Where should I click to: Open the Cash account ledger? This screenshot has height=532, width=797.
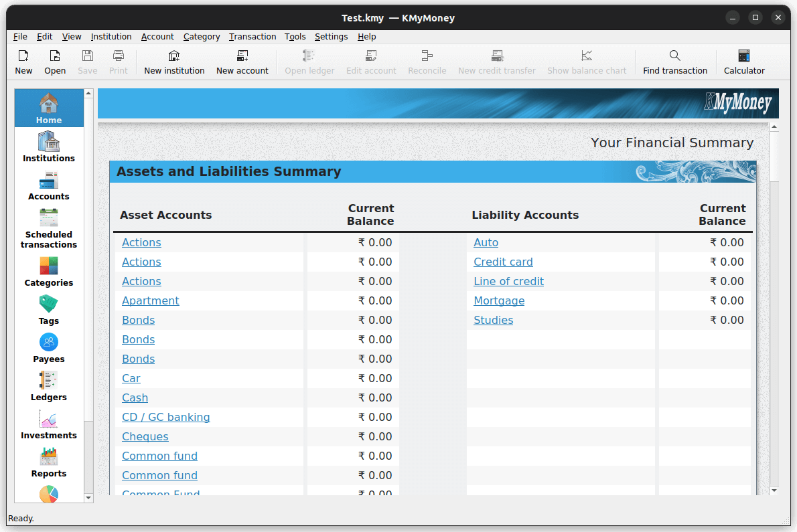point(135,397)
